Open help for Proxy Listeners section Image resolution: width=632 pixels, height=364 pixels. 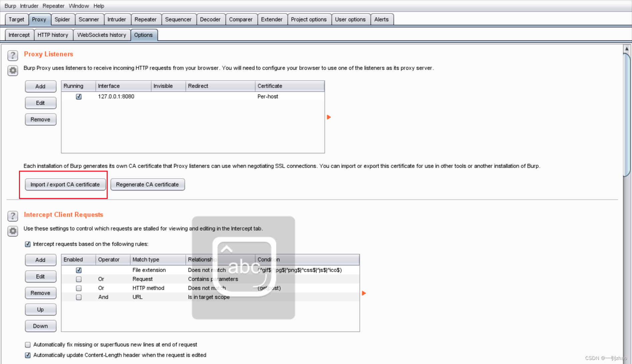[13, 55]
